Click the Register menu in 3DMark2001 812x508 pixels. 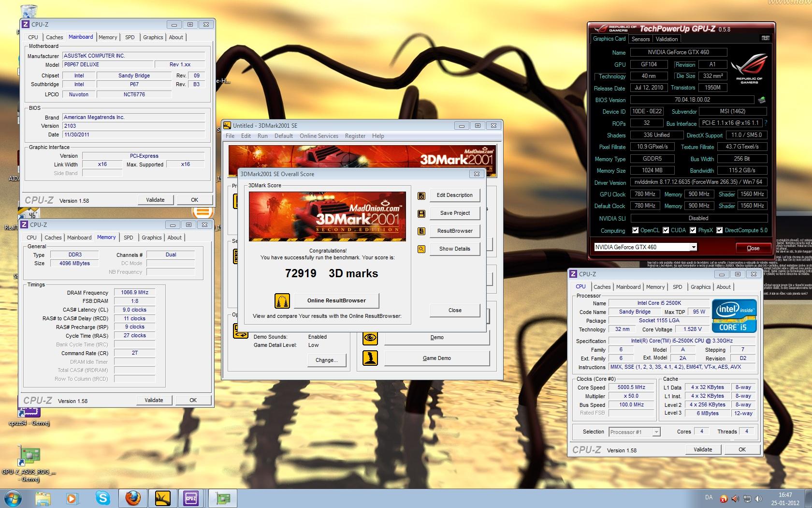[355, 136]
